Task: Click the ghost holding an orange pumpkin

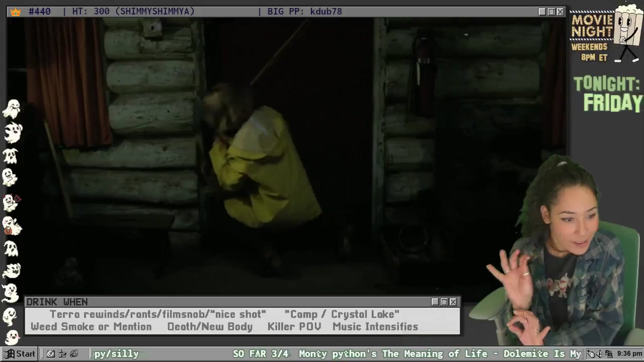Action: pyautogui.click(x=12, y=226)
